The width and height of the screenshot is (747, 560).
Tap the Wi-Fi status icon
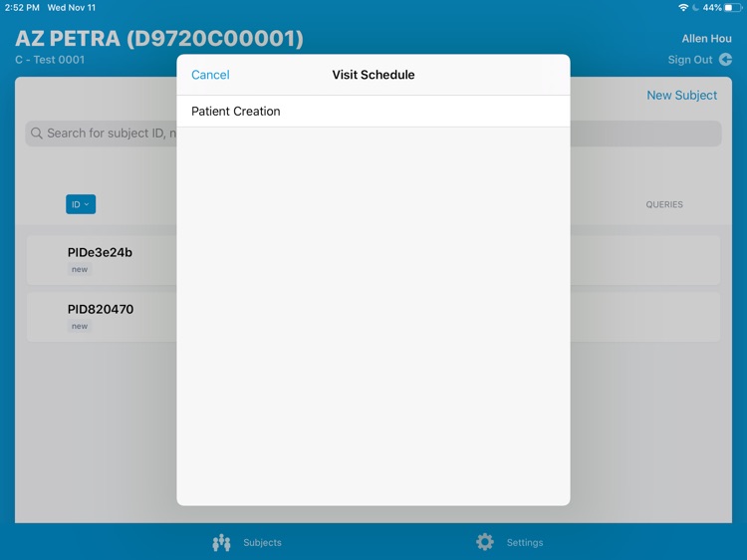(x=683, y=8)
